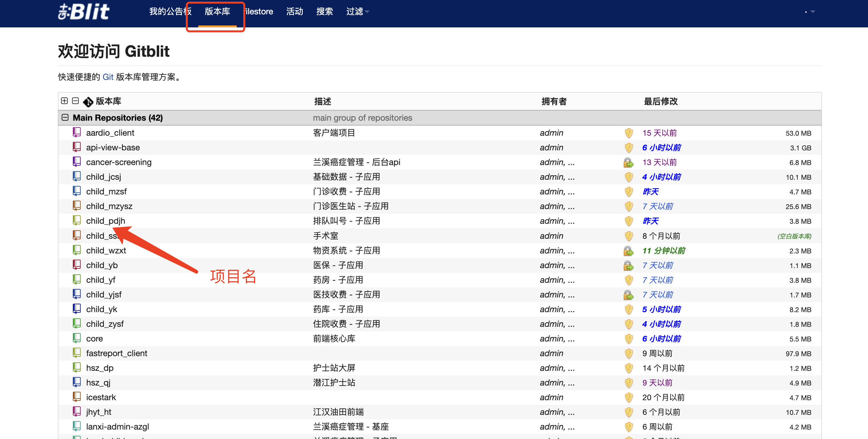The image size is (868, 439).
Task: Click the shield badge on fastreport_client row
Action: 629,353
